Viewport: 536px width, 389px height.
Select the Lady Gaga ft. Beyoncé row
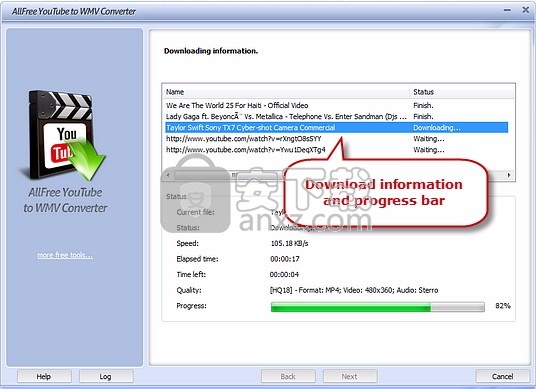(x=336, y=117)
